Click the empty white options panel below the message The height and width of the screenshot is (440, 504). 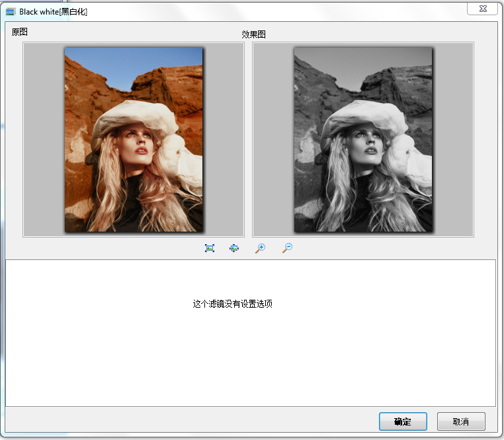(x=250, y=364)
